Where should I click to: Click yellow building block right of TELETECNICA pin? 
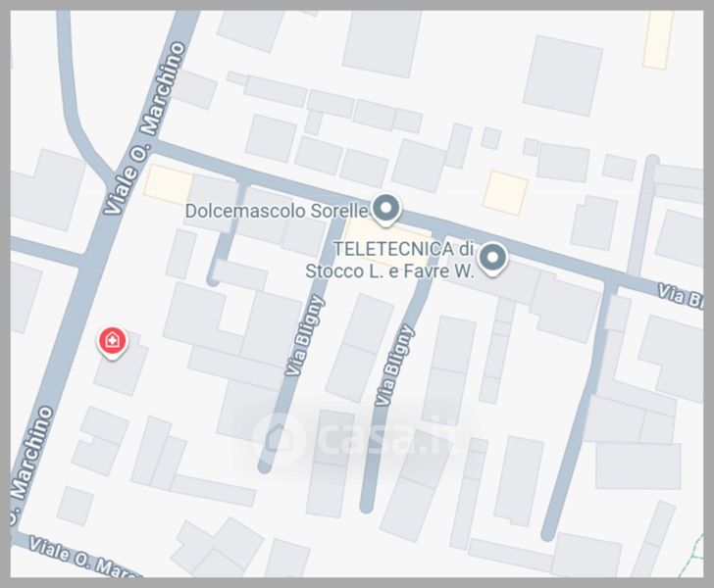point(505,192)
